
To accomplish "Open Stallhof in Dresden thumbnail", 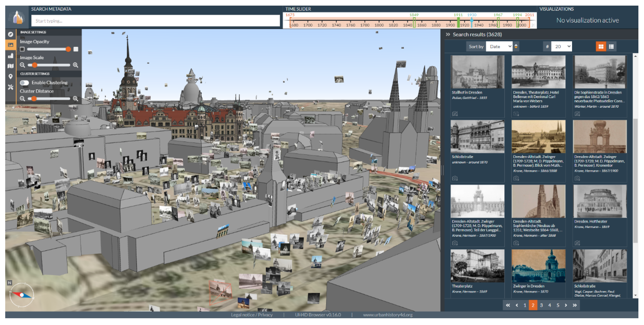I will coord(477,72).
